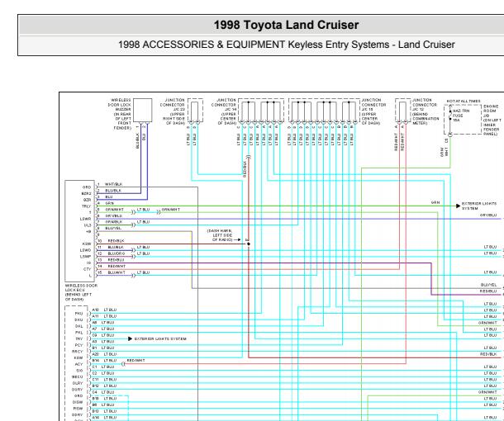Select the RED/WHT label at ECU pin 14
Viewport: 504px width, 421px height.
(116, 266)
